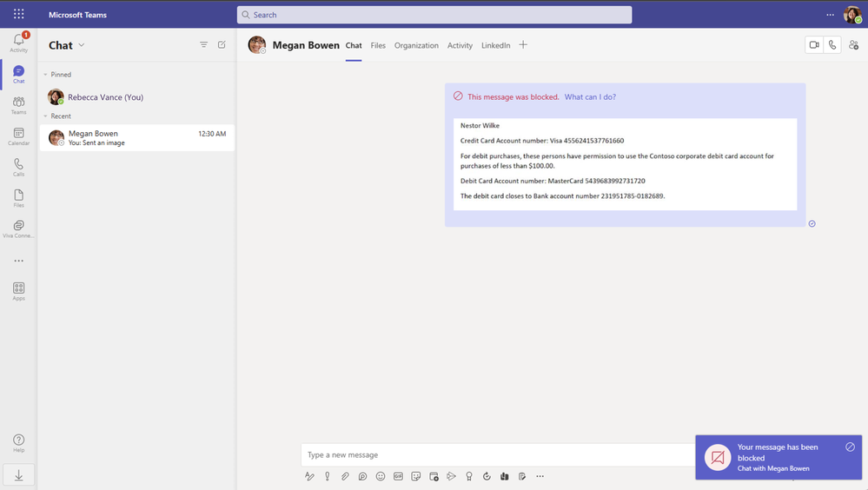Switch to the Files tab
The height and width of the screenshot is (490, 868).
pyautogui.click(x=378, y=45)
